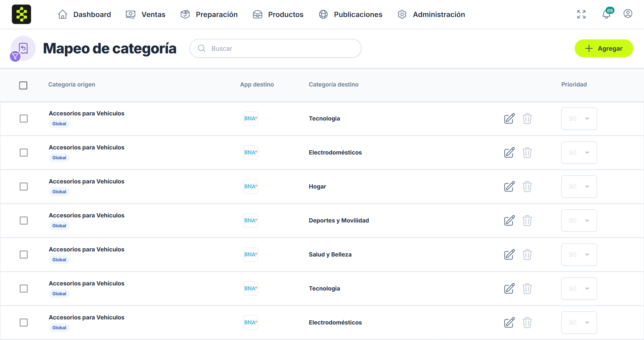644x340 pixels.
Task: Check the first Tecnologia row checkbox
Action: click(x=24, y=118)
